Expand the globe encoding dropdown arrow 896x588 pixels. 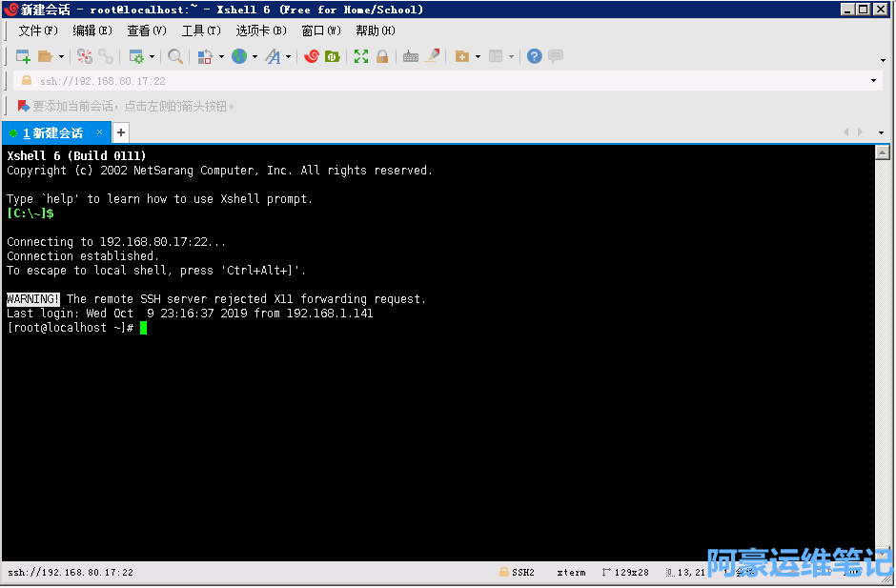[255, 57]
